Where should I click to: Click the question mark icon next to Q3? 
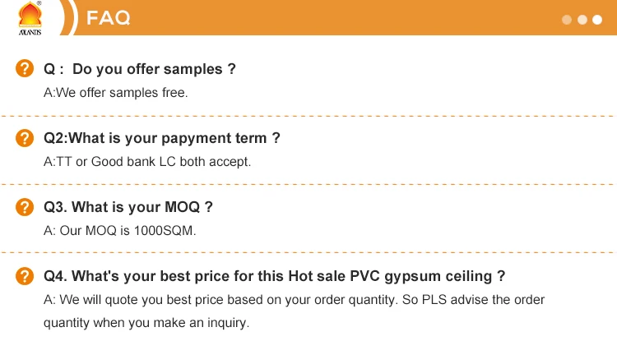(26, 207)
